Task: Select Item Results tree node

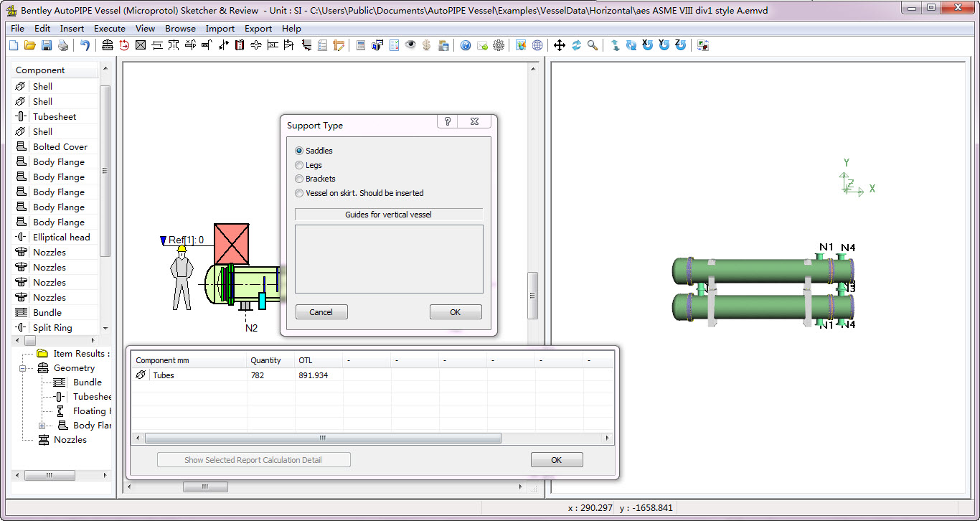Action: (81, 353)
